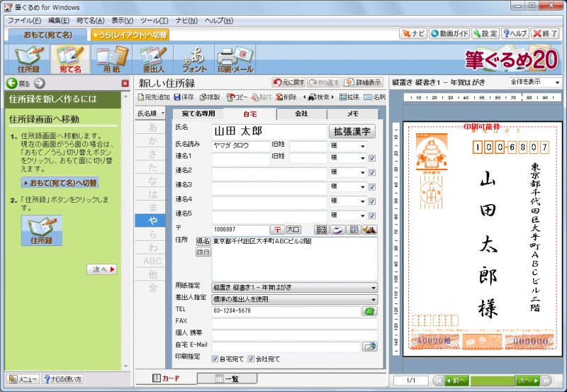Toggle the 自宅宛て print checkbox
This screenshot has width=567, height=392.
point(215,359)
